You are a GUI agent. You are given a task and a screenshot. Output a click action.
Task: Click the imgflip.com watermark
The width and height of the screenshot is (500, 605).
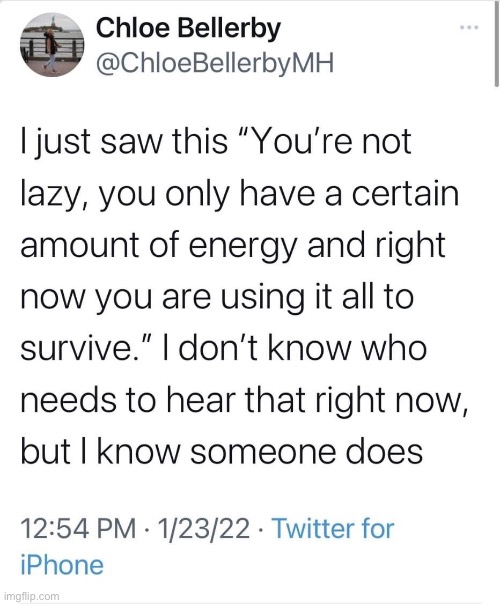[30, 597]
